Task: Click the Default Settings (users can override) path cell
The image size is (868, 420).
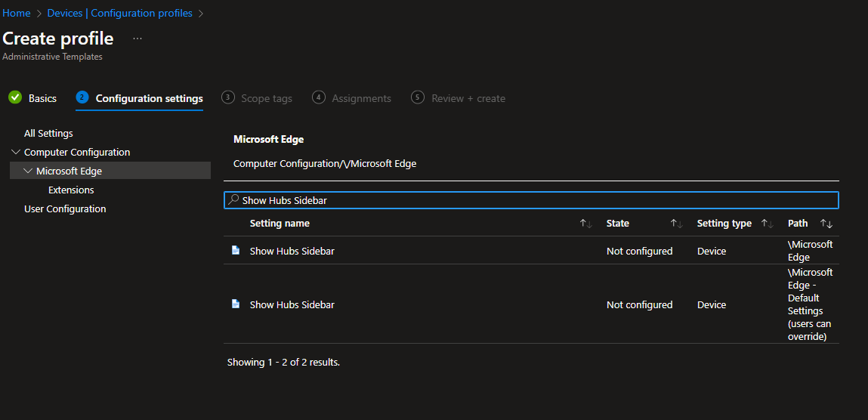Action: point(810,304)
